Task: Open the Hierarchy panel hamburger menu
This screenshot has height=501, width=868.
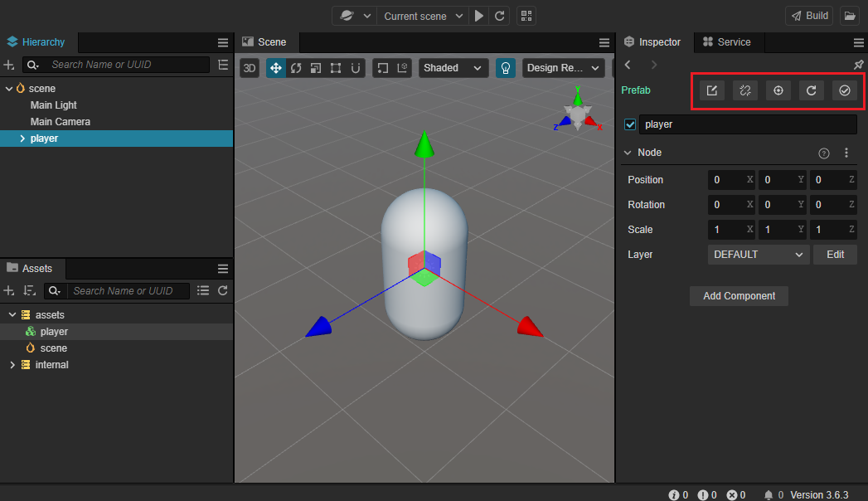Action: (222, 42)
